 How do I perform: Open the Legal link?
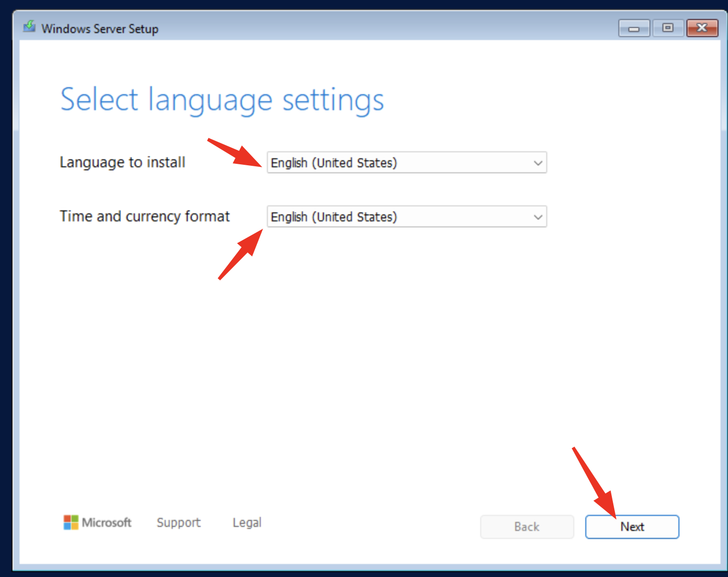tap(247, 522)
